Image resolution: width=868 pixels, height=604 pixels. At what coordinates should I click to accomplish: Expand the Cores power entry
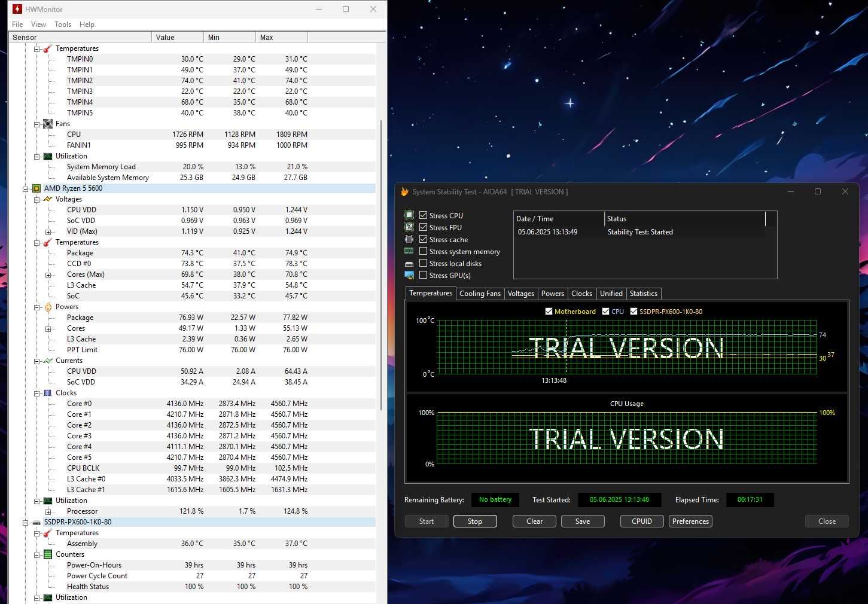pyautogui.click(x=48, y=328)
